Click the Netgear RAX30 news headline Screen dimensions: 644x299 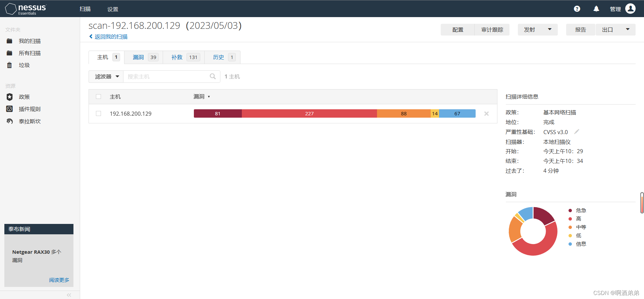pyautogui.click(x=37, y=256)
